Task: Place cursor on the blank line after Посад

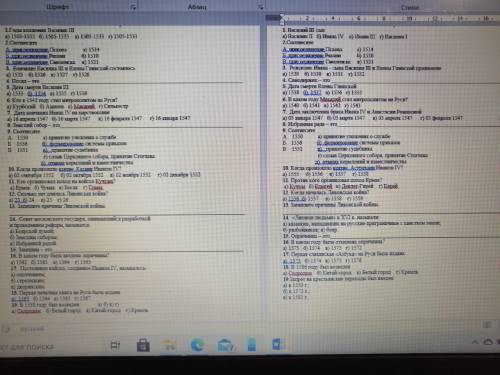Action: click(141, 81)
